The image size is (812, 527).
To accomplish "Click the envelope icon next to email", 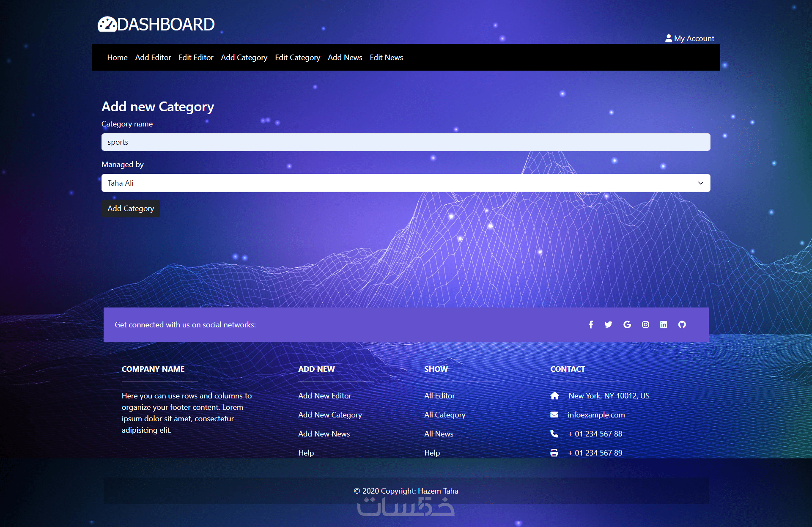I will [x=554, y=414].
